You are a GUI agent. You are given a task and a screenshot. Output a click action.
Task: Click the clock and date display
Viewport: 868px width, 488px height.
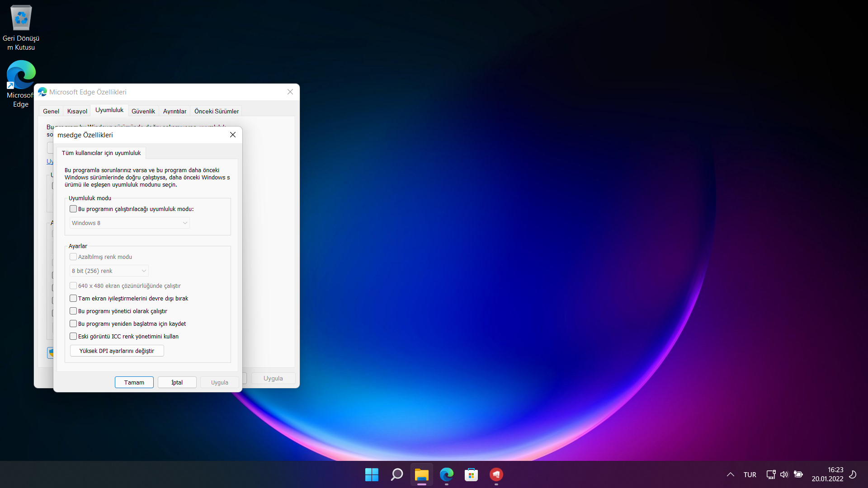pyautogui.click(x=827, y=474)
